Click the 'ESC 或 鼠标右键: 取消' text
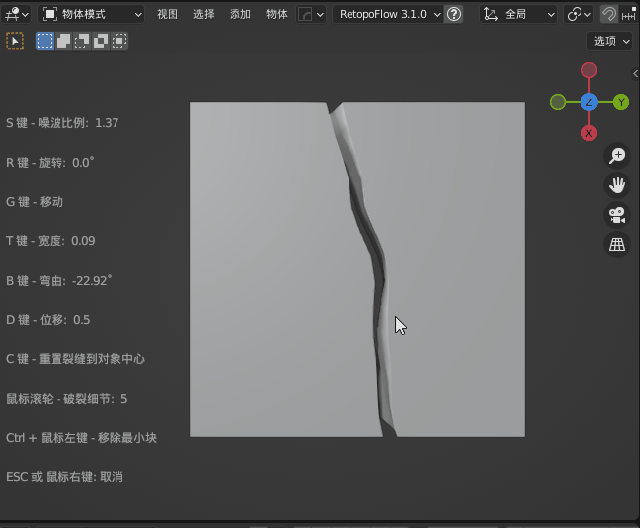 [64, 477]
